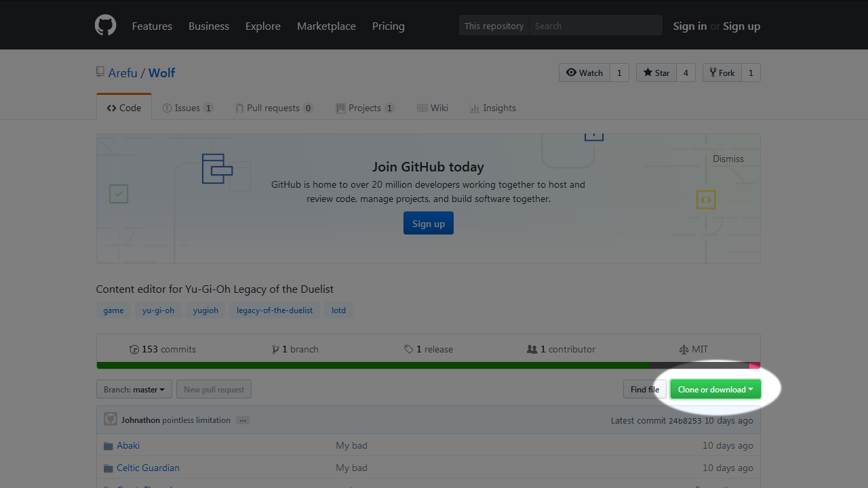Click the folder icon beside Abaki
The width and height of the screenshot is (868, 488).
click(x=108, y=446)
